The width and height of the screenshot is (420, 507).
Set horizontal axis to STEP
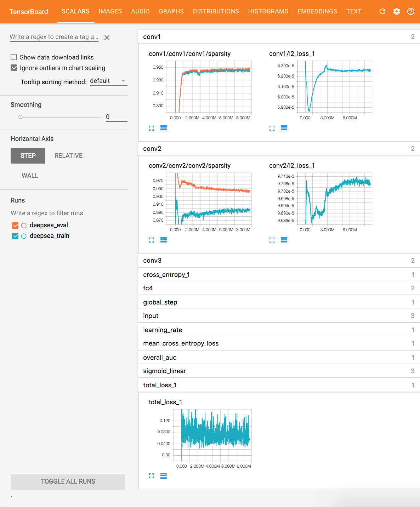(28, 156)
